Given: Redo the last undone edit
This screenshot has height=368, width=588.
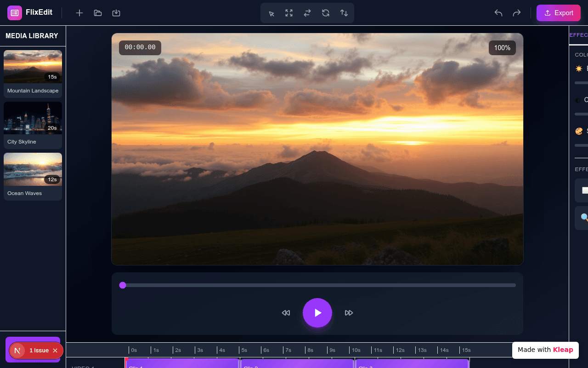Looking at the screenshot, I should point(517,13).
